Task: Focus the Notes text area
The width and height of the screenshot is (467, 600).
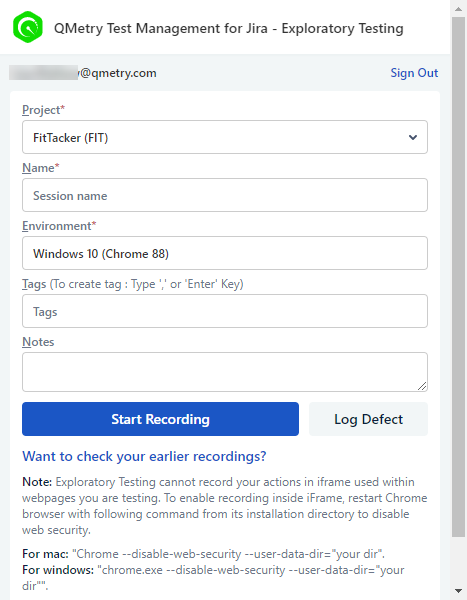Action: (225, 372)
